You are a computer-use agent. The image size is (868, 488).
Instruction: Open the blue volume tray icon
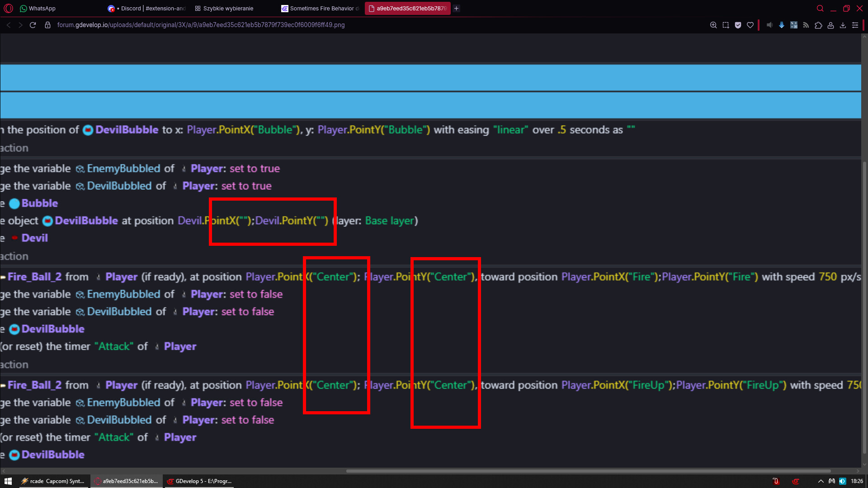point(843,481)
